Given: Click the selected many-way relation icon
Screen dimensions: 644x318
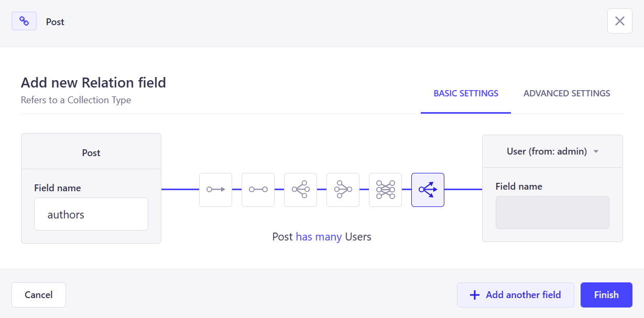Looking at the screenshot, I should coord(428,190).
